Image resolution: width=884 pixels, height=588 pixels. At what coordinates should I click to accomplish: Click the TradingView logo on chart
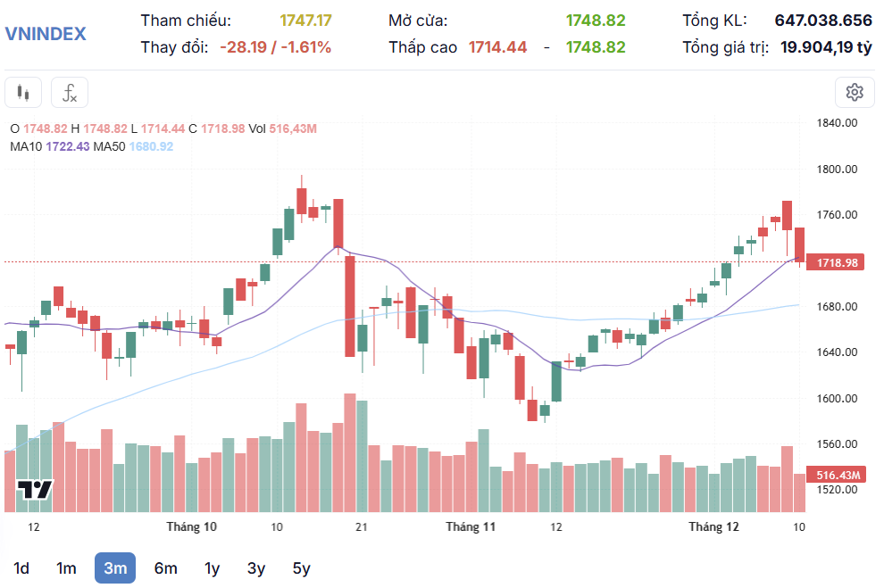pyautogui.click(x=36, y=490)
